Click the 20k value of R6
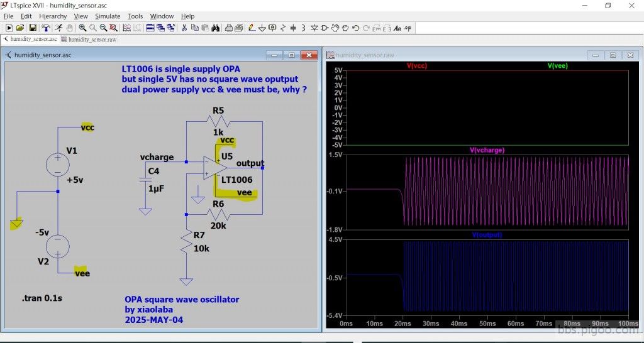Image resolution: width=644 pixels, height=343 pixels. (218, 226)
